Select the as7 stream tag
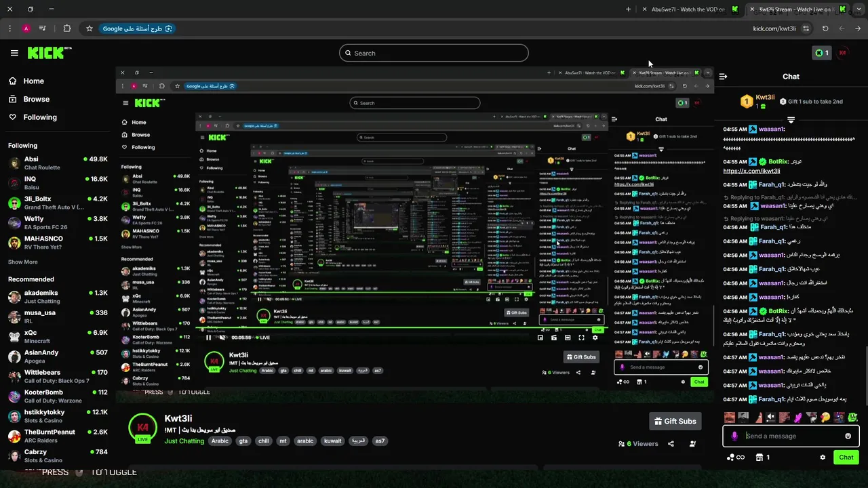Screen dimensions: 868x488 (x=380, y=441)
